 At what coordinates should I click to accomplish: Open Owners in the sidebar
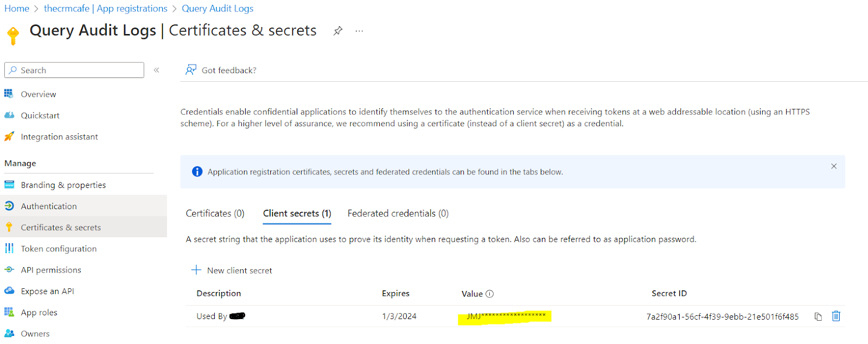pos(35,334)
